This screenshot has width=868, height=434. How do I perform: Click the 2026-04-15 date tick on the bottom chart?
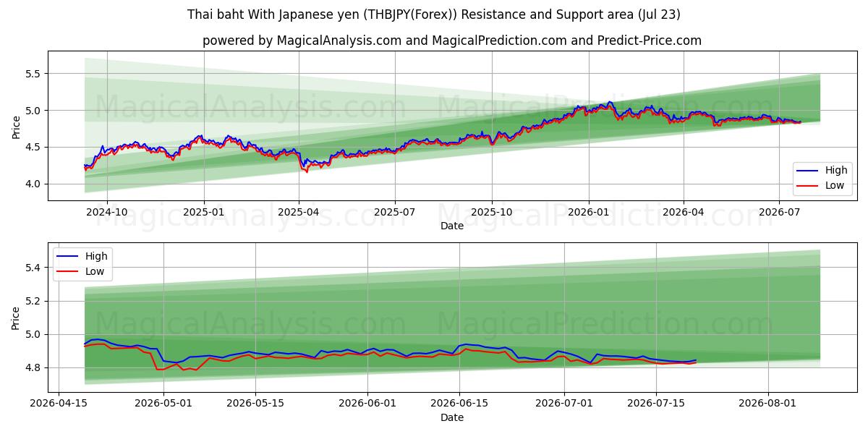(59, 404)
